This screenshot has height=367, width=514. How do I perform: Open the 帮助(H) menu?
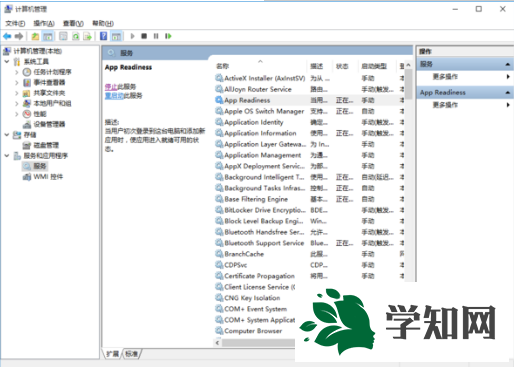(103, 23)
